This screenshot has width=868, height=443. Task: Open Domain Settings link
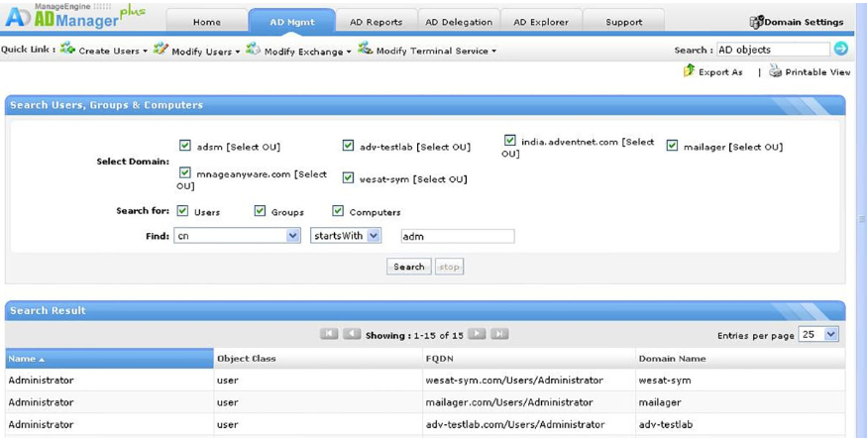[x=804, y=23]
